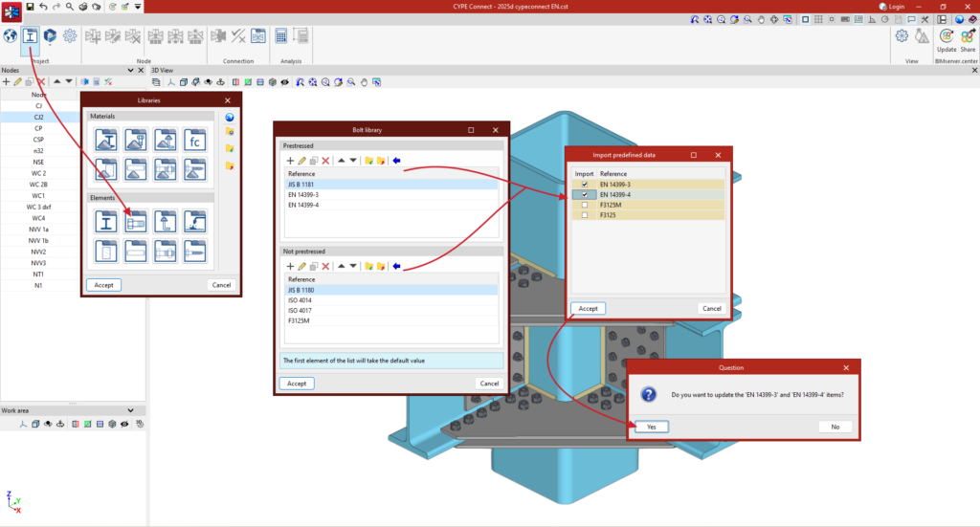Select ISO 4014 in Not prestressed list
The height and width of the screenshot is (527, 980).
click(x=391, y=300)
